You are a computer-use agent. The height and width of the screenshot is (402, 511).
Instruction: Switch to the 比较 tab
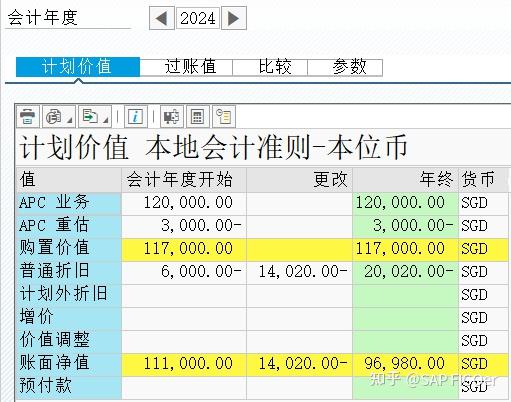coord(275,67)
